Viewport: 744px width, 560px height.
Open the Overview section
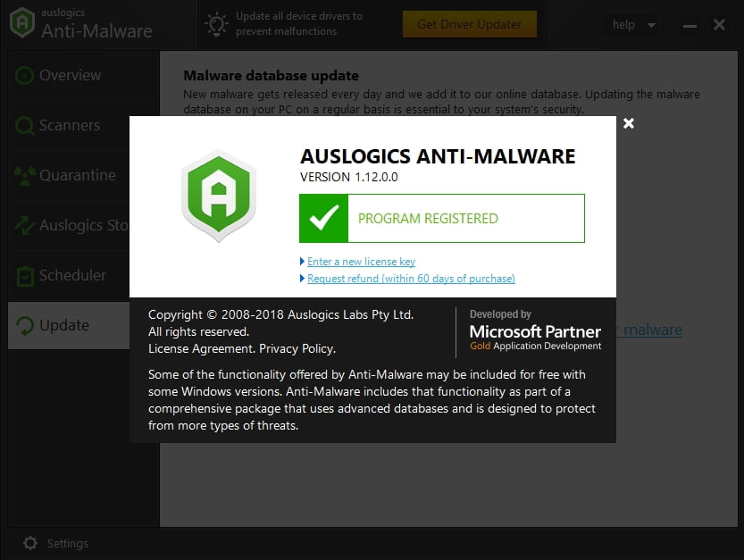(70, 75)
